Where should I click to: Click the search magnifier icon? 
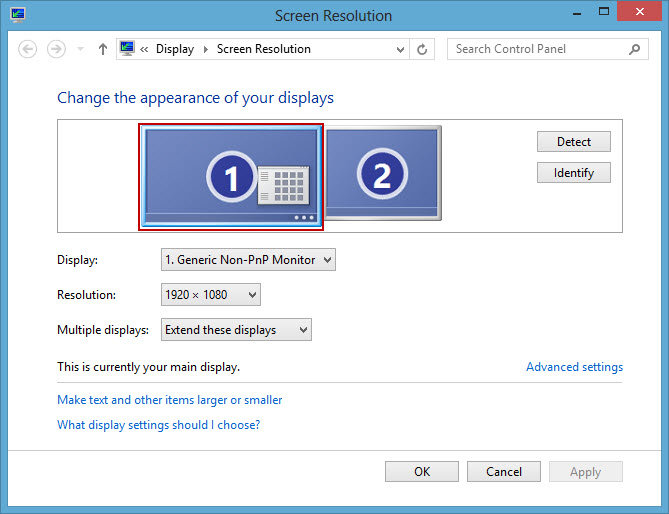point(634,49)
